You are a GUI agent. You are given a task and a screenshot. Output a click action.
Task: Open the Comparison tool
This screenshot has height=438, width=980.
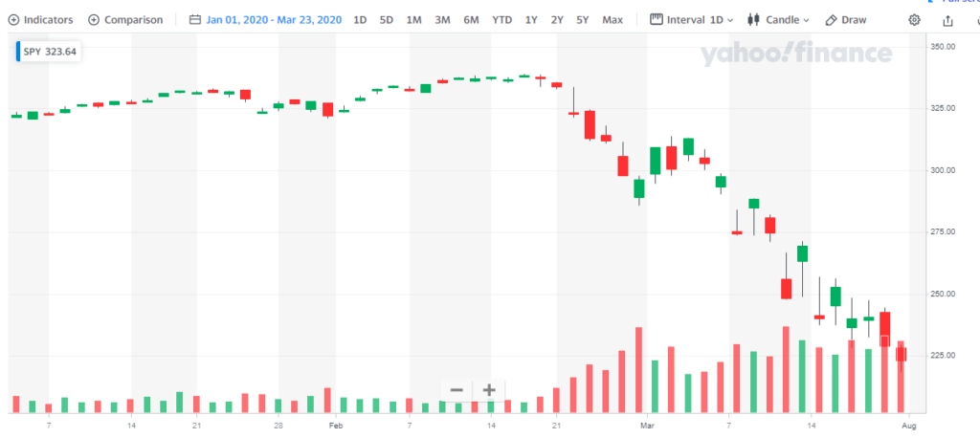coord(125,20)
